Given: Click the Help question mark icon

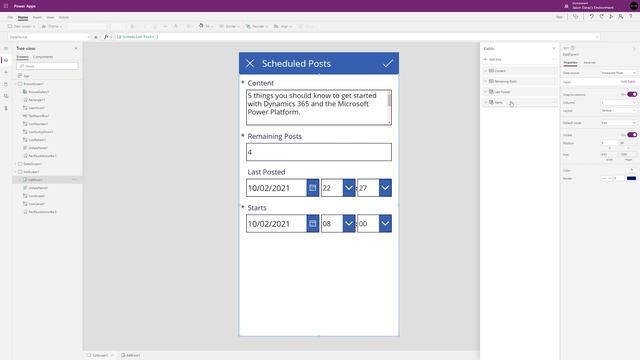Looking at the screenshot, I should click(x=631, y=16).
